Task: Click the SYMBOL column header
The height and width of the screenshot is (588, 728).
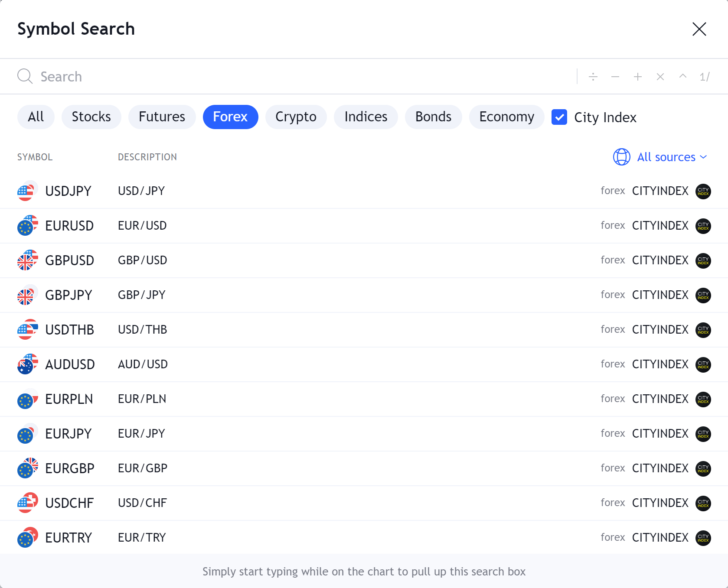Action: point(35,157)
